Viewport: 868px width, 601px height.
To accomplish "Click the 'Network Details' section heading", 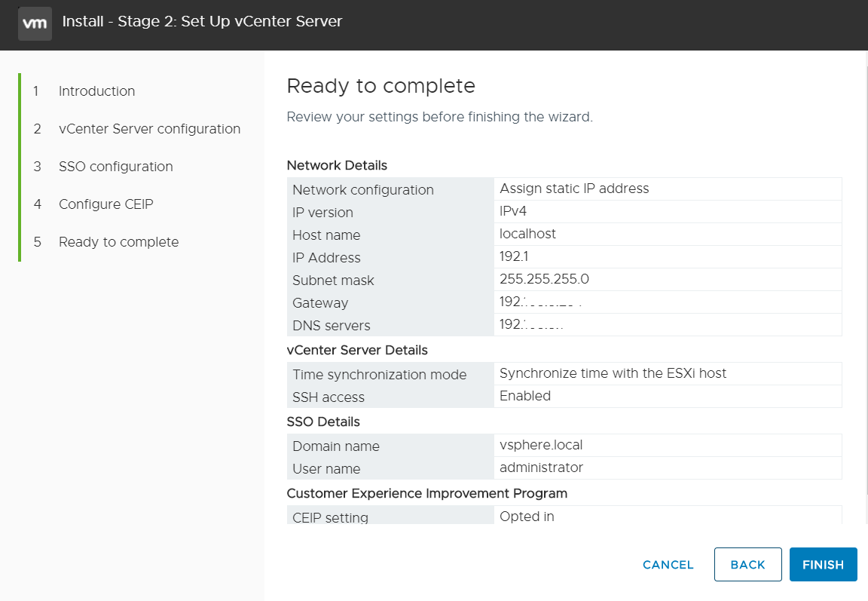I will (337, 165).
